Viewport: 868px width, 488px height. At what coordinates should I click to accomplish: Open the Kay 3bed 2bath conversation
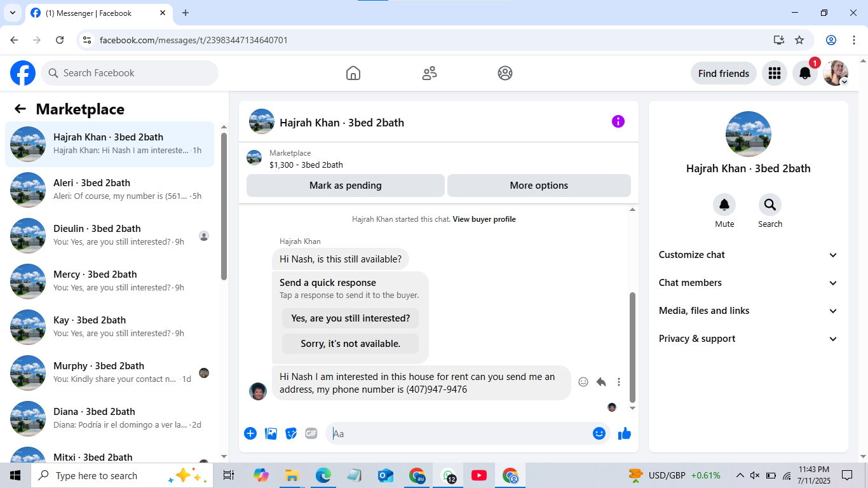coord(110,327)
